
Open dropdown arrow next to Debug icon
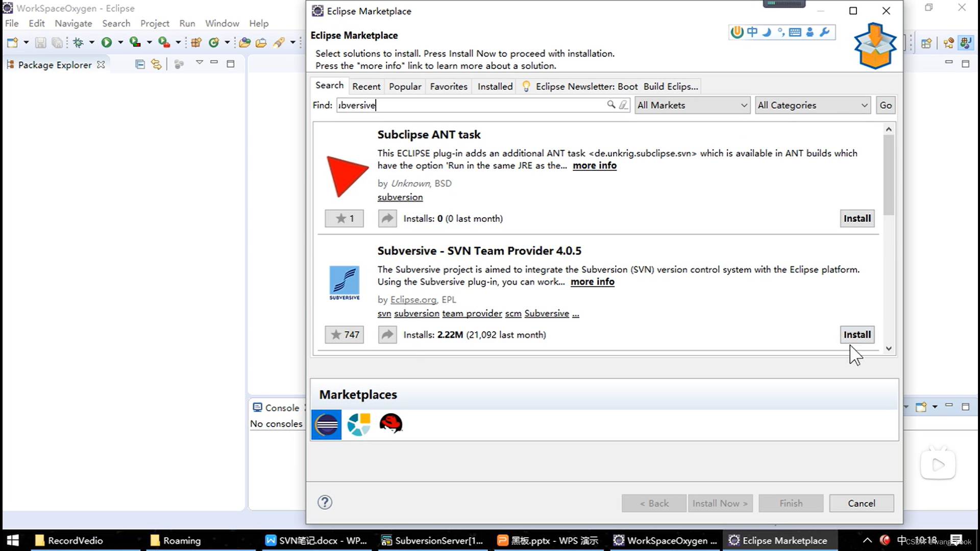pyautogui.click(x=92, y=43)
